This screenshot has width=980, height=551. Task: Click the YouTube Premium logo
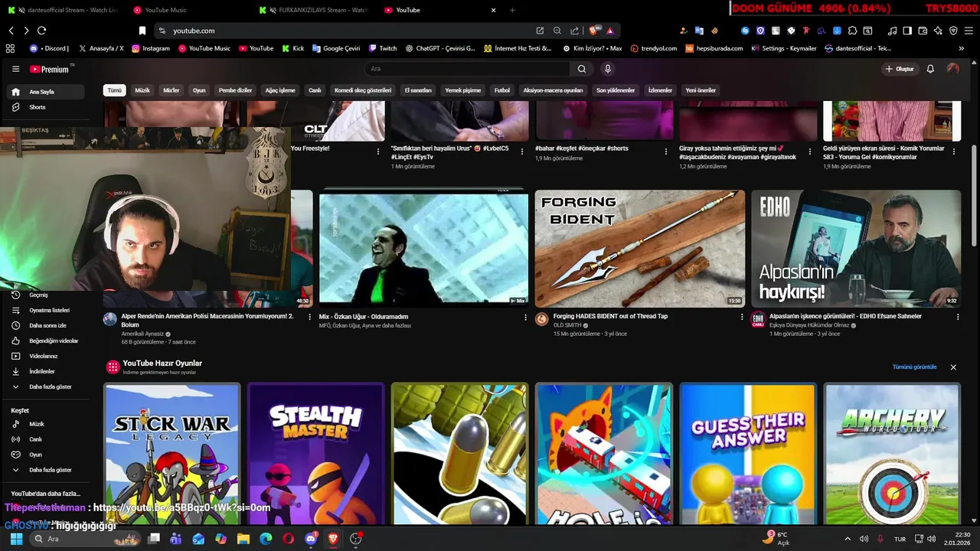pyautogui.click(x=50, y=69)
